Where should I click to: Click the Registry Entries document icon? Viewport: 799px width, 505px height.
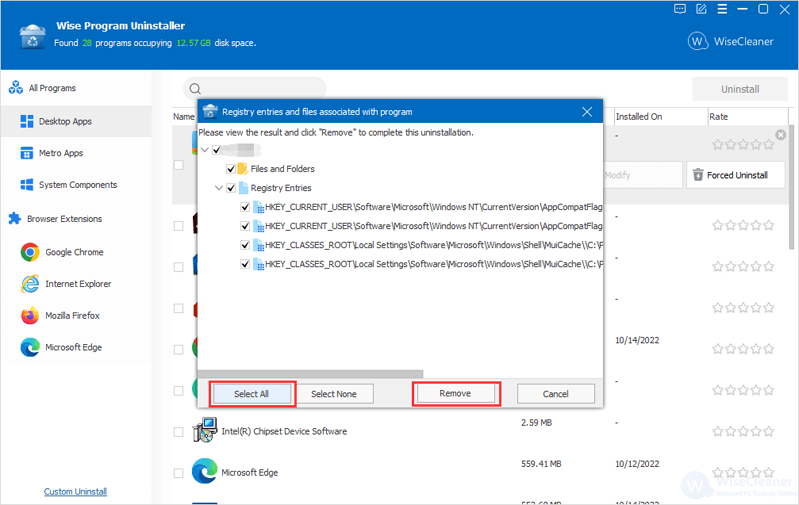click(243, 188)
